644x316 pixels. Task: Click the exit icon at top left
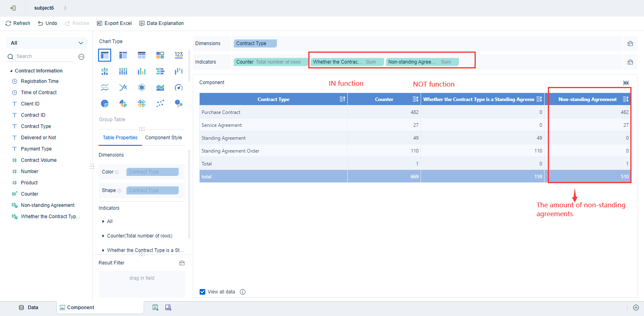(13, 8)
